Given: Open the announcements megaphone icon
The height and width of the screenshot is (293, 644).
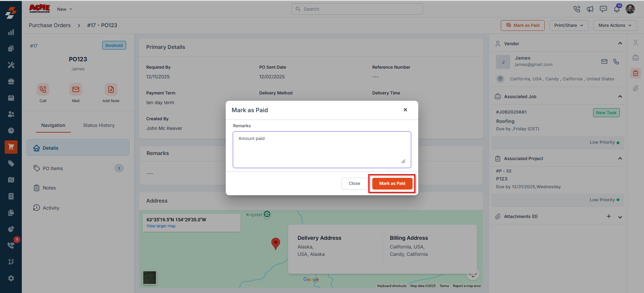Looking at the screenshot, I should pyautogui.click(x=590, y=9).
